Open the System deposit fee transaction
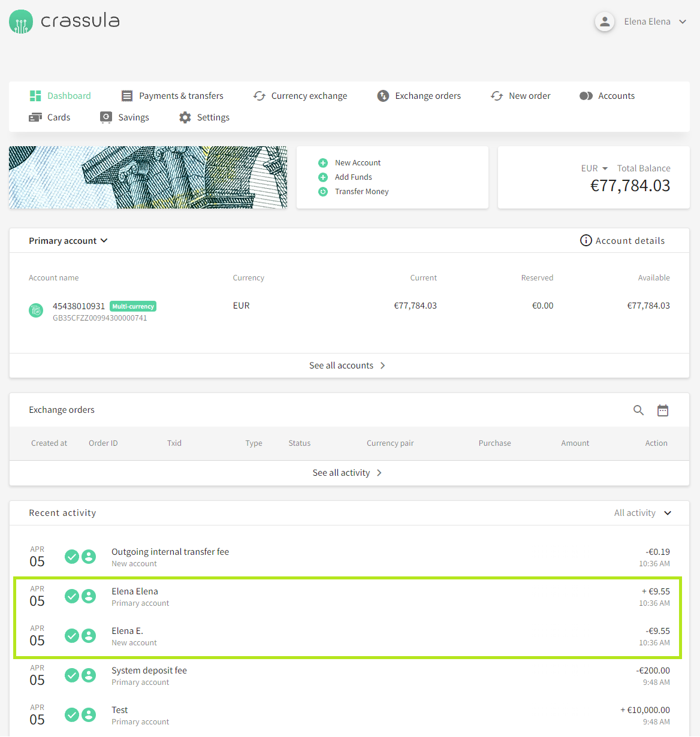 tap(149, 670)
